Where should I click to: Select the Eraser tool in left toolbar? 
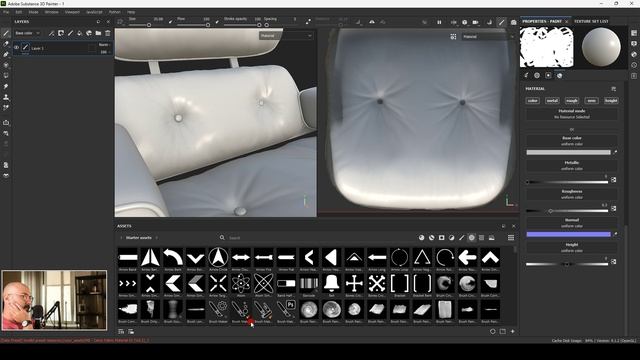[6, 44]
